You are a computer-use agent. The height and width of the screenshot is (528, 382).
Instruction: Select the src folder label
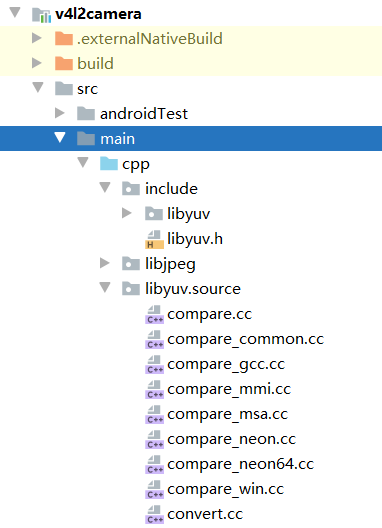(88, 89)
